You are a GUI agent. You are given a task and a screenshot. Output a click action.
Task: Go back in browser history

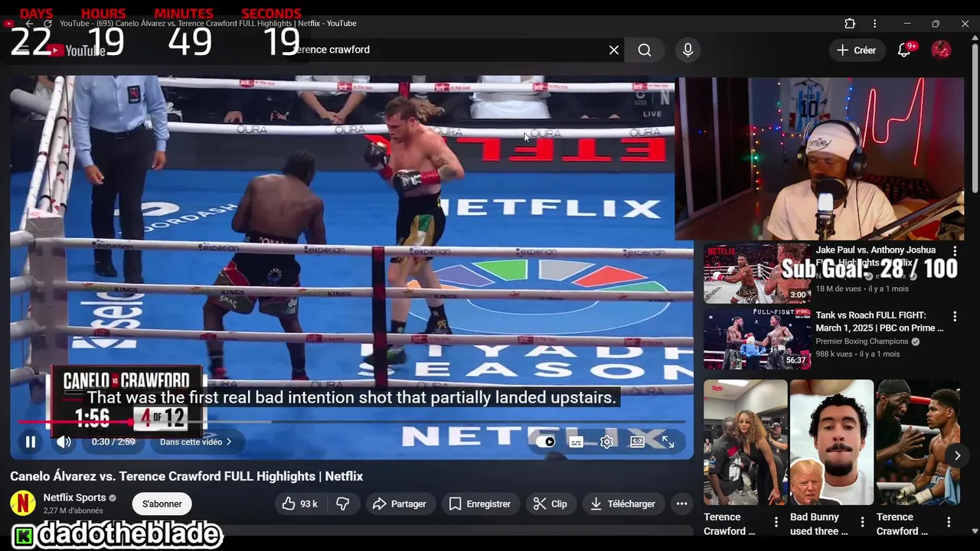[29, 24]
